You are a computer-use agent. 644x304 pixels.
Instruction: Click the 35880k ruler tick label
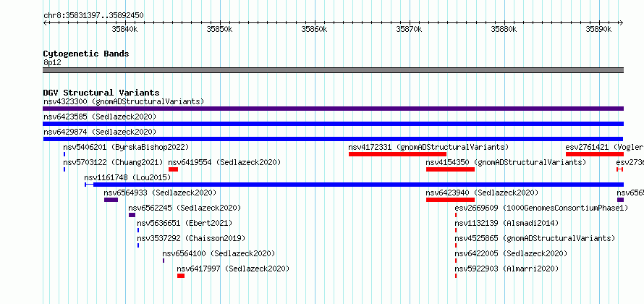[x=504, y=29]
